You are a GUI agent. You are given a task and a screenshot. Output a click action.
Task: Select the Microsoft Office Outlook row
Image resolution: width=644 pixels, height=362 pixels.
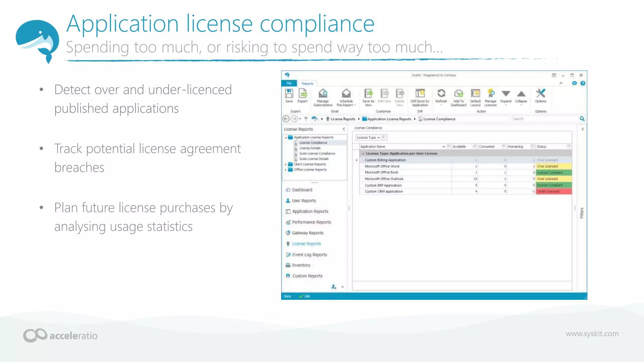point(465,179)
